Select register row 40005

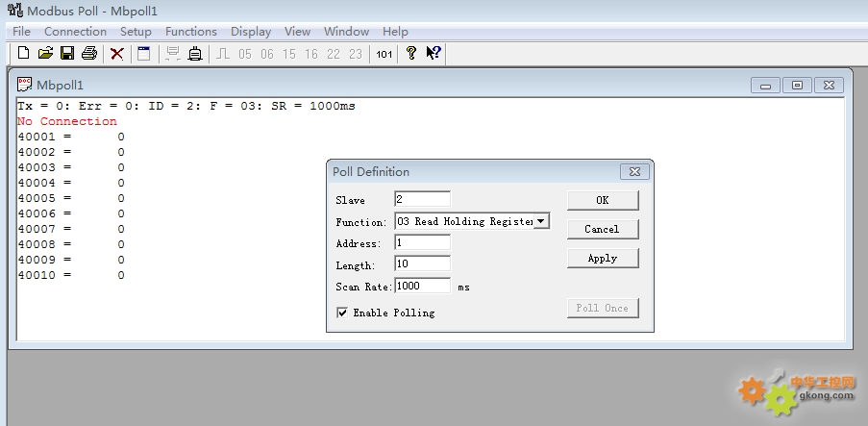point(71,198)
